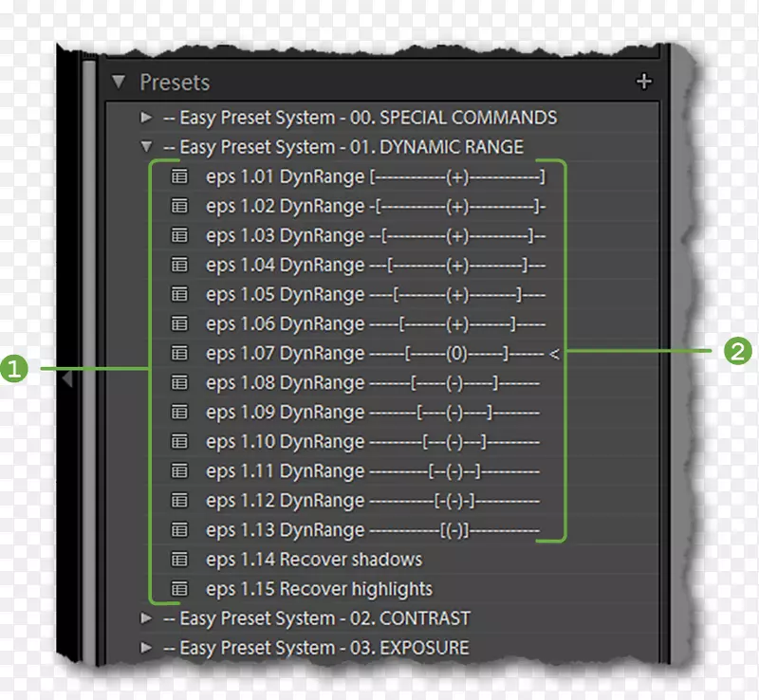
Task: Apply the eps 1.02 DynRange preset text
Action: point(376,207)
